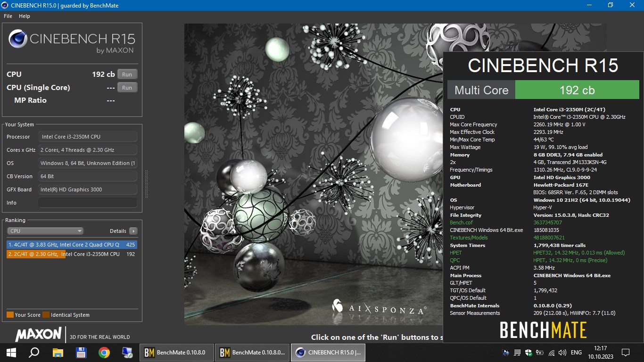Click the AIXSPONZA logo in render
The width and height of the screenshot is (644, 362).
tap(380, 308)
